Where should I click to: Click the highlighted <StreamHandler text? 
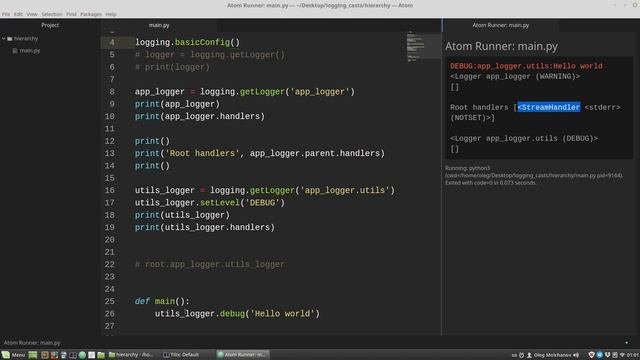click(x=549, y=107)
